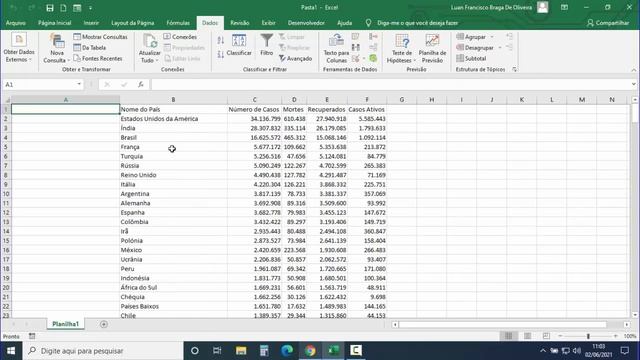Click the Remover Duplicatas icon
Image resolution: width=640 pixels, height=360 pixels.
click(356, 47)
